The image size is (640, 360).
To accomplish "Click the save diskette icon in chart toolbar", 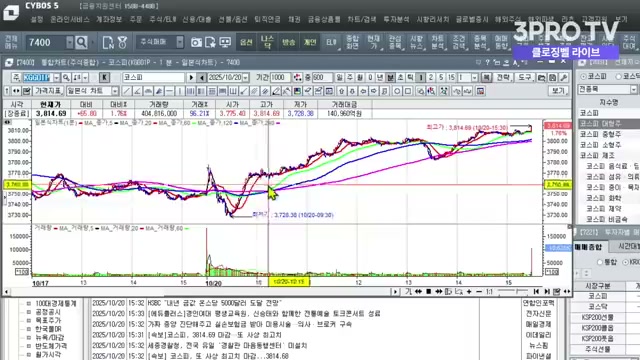I will coord(553,78).
